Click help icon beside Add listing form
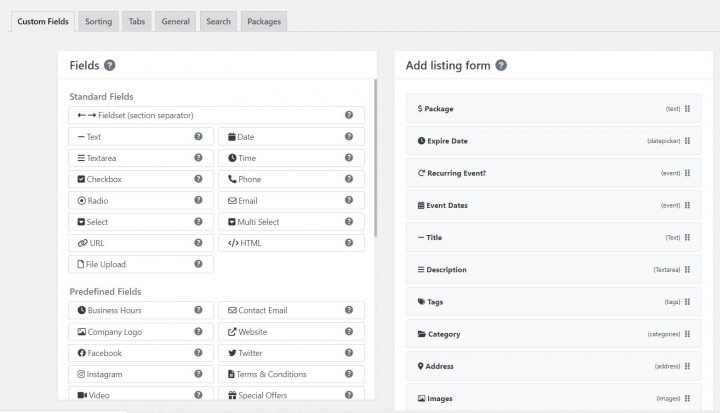The height and width of the screenshot is (413, 720). click(501, 66)
